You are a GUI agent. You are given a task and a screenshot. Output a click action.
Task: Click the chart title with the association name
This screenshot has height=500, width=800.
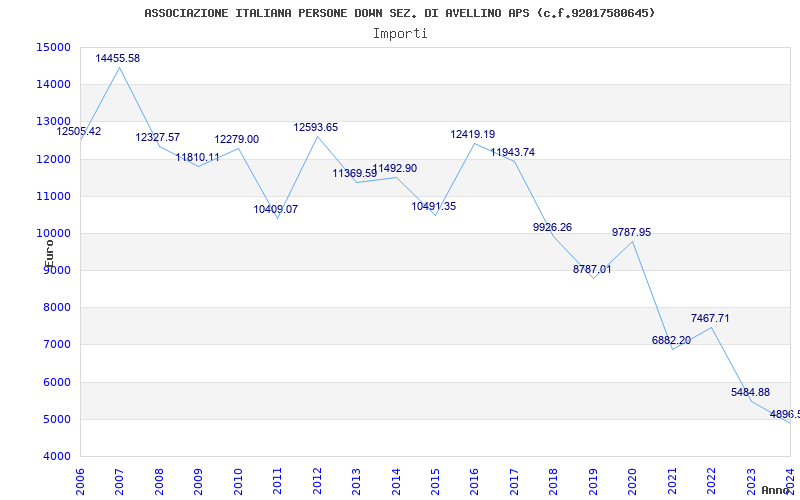point(399,13)
